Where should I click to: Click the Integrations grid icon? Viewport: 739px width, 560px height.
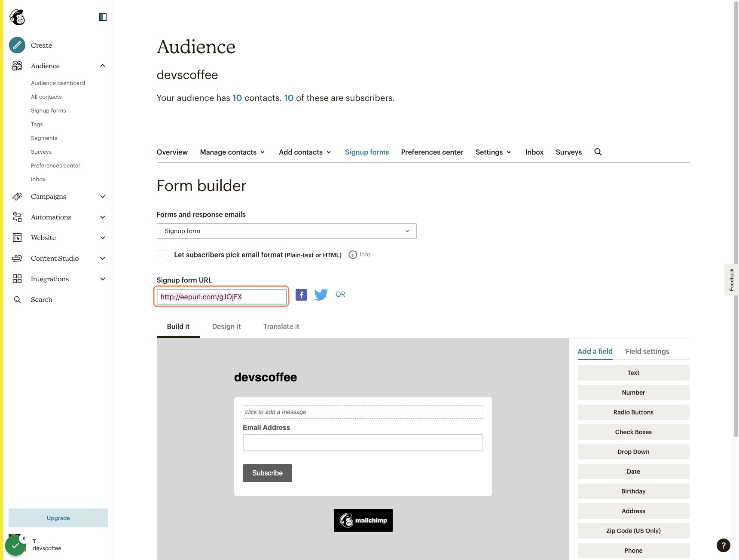pyautogui.click(x=17, y=279)
